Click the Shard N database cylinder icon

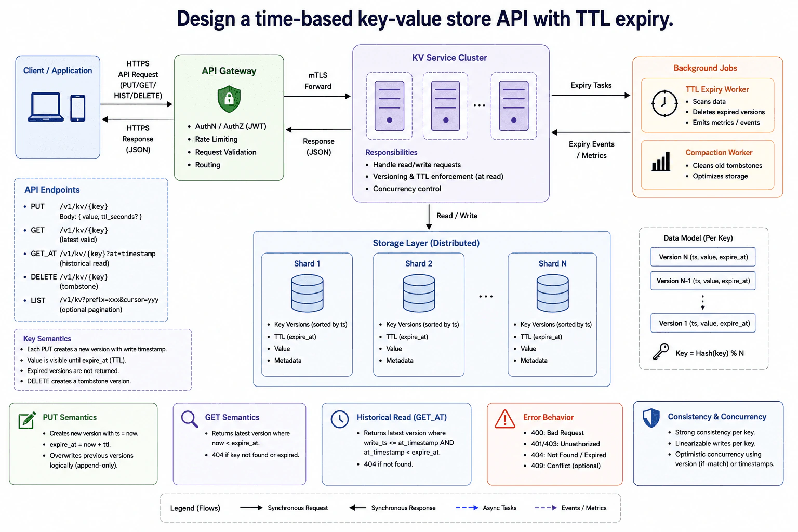pyautogui.click(x=553, y=293)
